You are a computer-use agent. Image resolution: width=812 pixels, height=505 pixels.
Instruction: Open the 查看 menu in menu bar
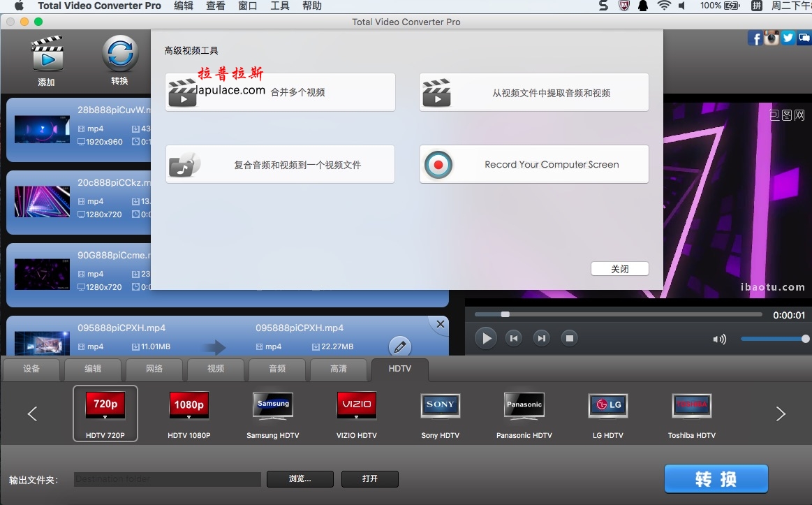point(216,6)
